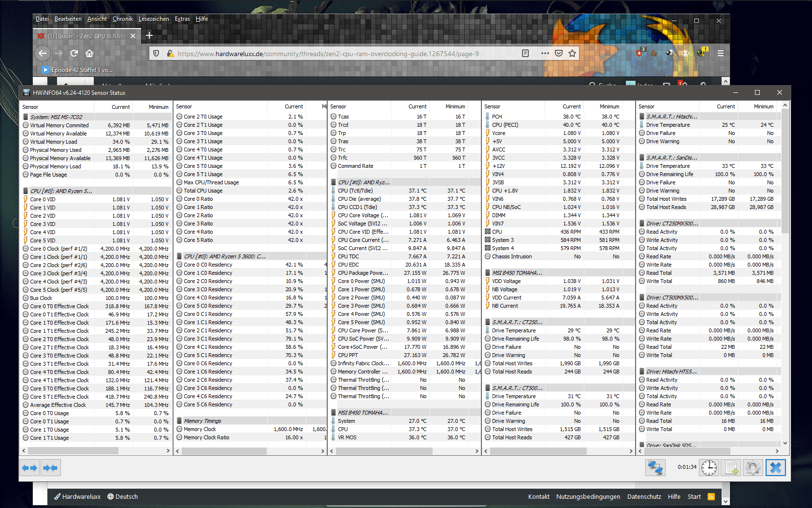Click the Start footer link
812x508 pixels.
point(694,496)
